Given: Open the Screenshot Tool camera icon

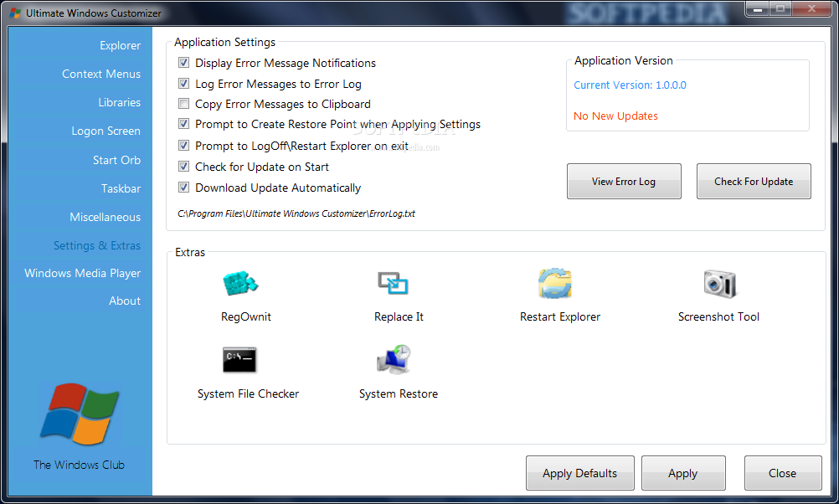Looking at the screenshot, I should click(719, 284).
